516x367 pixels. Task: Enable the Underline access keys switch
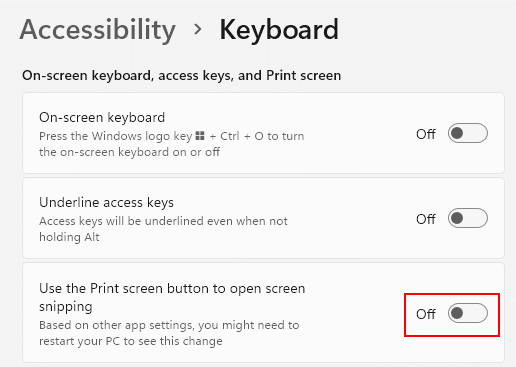click(468, 218)
